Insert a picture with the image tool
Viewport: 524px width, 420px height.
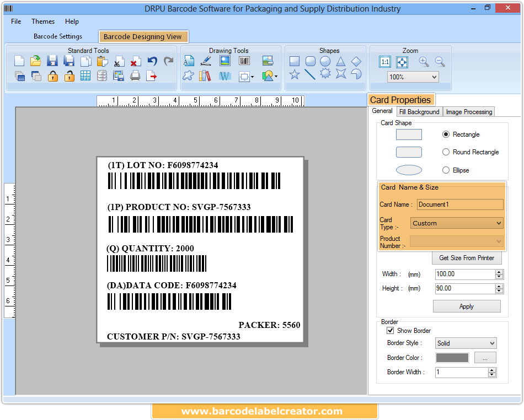225,61
